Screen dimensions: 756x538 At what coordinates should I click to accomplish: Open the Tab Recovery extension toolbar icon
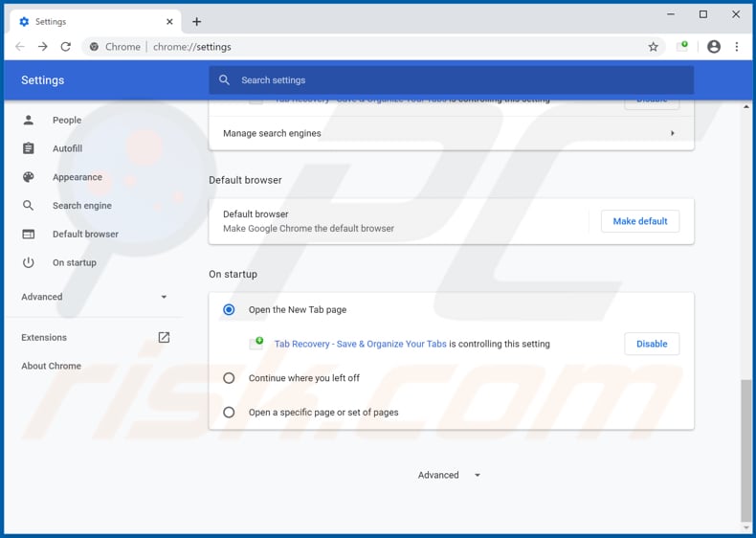(x=682, y=46)
